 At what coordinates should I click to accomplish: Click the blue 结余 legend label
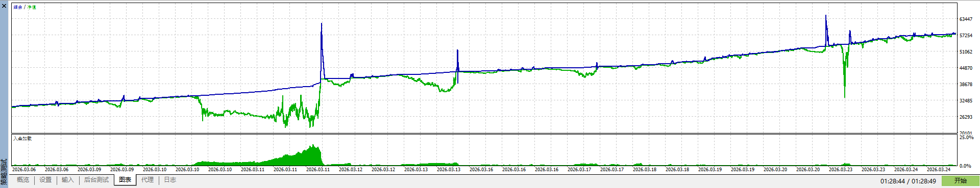(18, 7)
